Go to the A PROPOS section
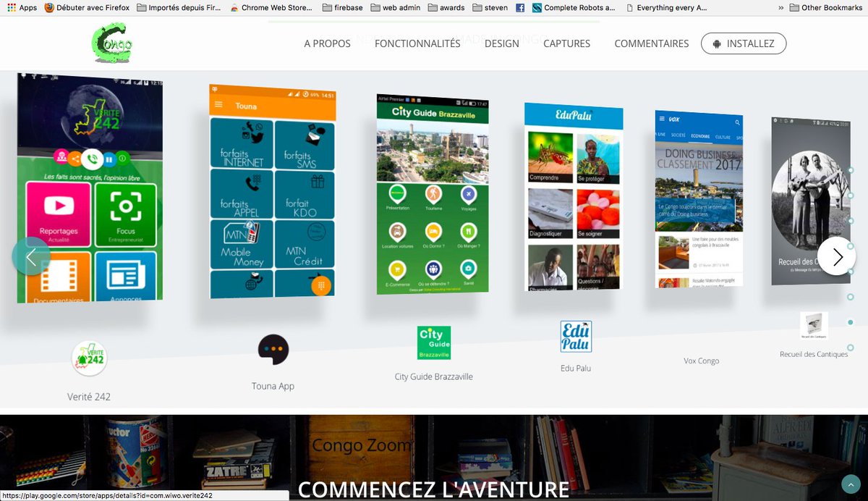The image size is (868, 501). pos(327,43)
